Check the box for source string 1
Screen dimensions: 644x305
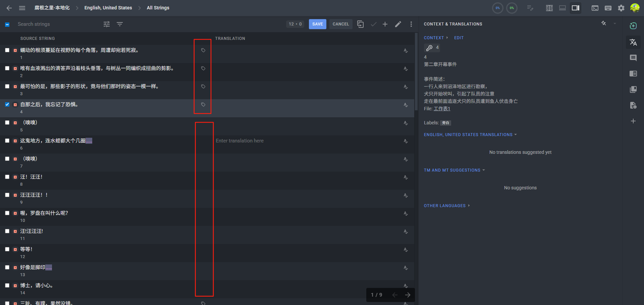point(7,50)
